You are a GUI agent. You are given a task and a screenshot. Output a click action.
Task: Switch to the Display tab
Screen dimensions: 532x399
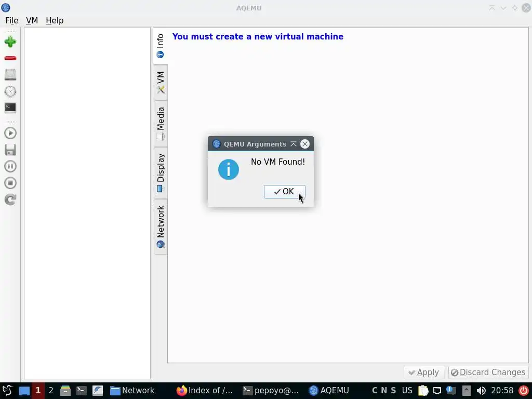[x=161, y=172]
